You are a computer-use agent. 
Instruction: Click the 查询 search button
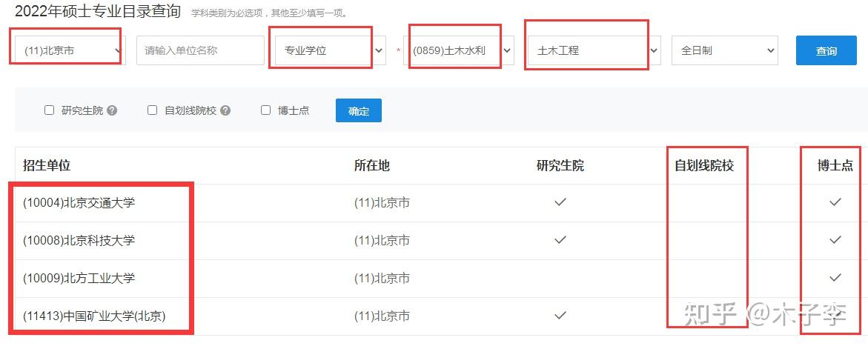(x=826, y=50)
